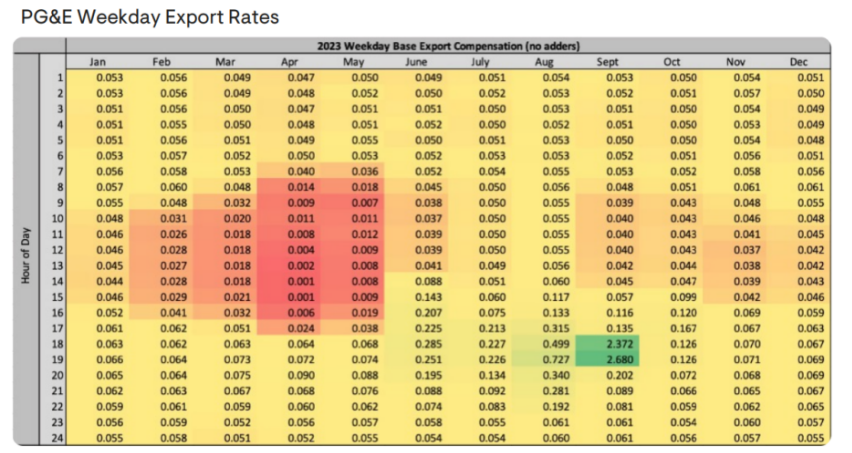
Task: Click the PG&E Weekday Export Rates title
Action: (x=141, y=17)
